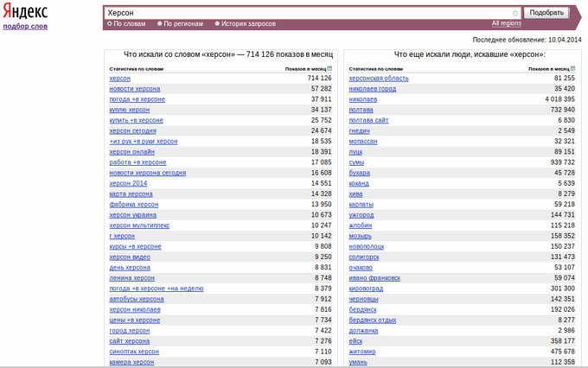Open the 'сайт херсона' link
Image resolution: width=588 pixels, height=368 pixels.
(x=130, y=341)
